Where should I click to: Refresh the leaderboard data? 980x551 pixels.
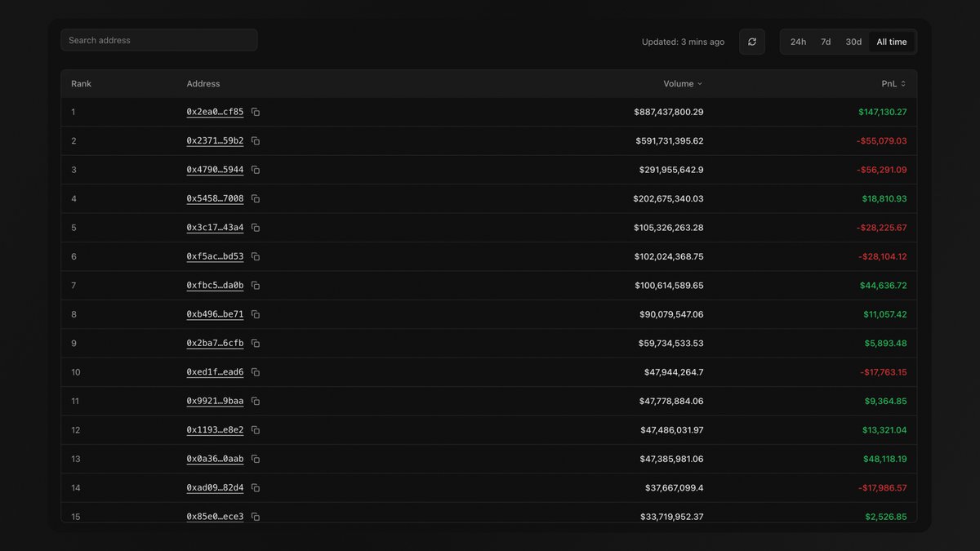[x=751, y=41]
